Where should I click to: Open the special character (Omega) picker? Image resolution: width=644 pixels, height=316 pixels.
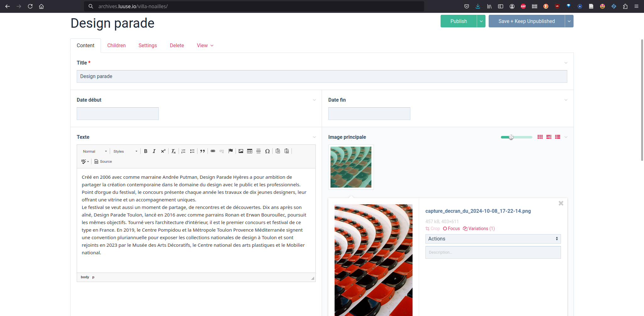pyautogui.click(x=267, y=151)
